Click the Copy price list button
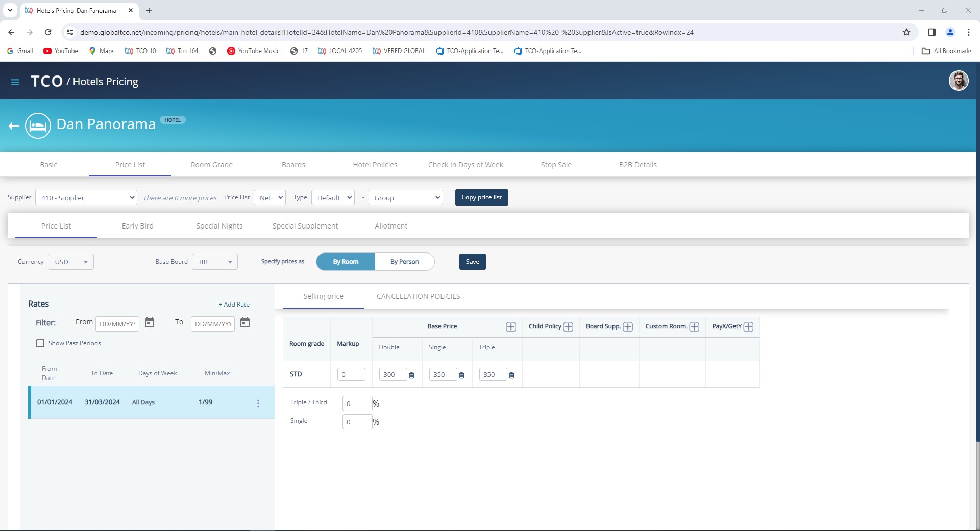Image resolution: width=980 pixels, height=531 pixels. [482, 197]
